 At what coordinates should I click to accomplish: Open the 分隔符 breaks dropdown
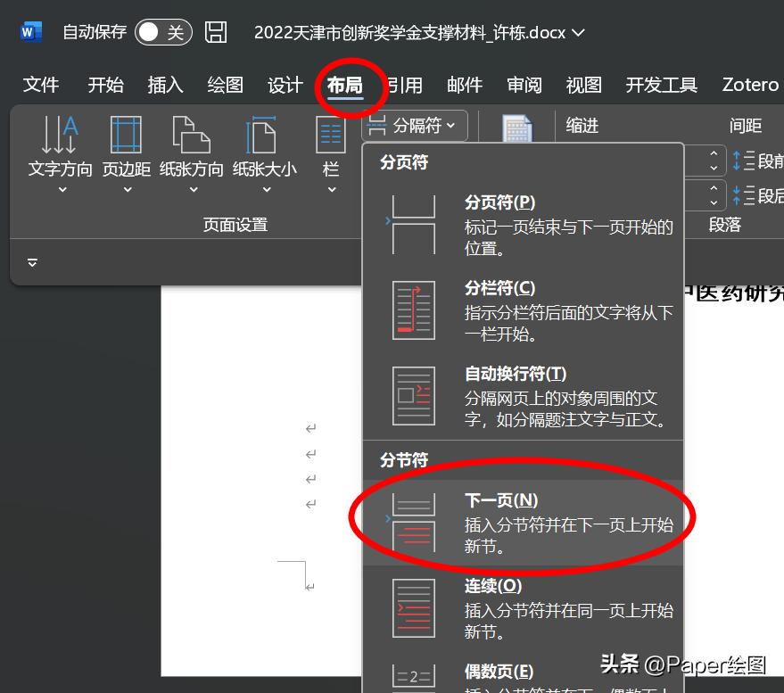click(414, 126)
